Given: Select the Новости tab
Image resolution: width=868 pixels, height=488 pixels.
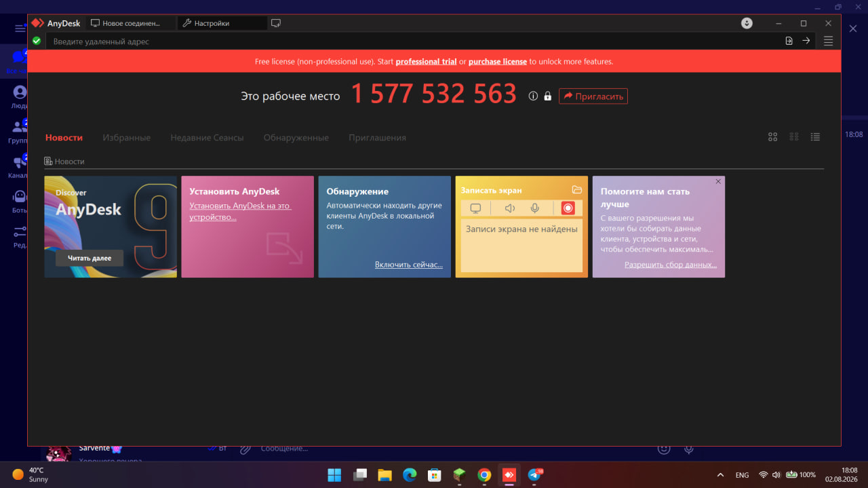Looking at the screenshot, I should 64,137.
